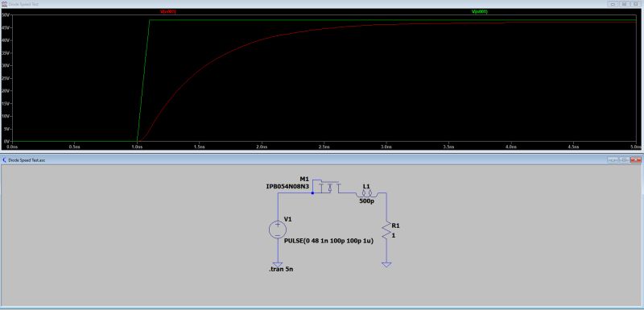Screen dimensions: 644x310
Task: Click the R1 reference designator label
Action: coord(395,225)
